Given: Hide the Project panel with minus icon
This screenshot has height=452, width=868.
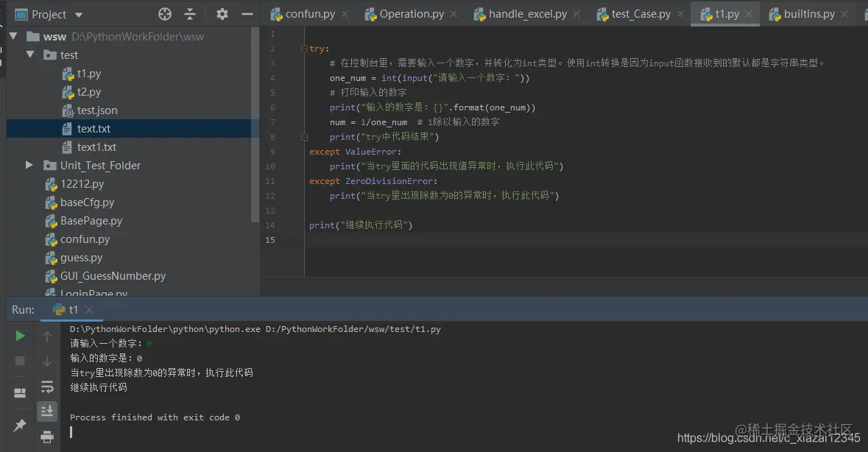Looking at the screenshot, I should pyautogui.click(x=247, y=15).
